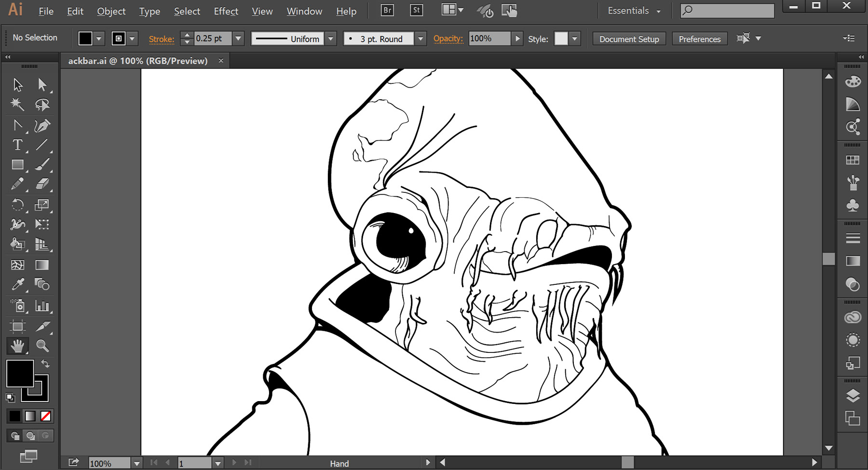
Task: Select the Column Graph tool
Action: pyautogui.click(x=42, y=305)
